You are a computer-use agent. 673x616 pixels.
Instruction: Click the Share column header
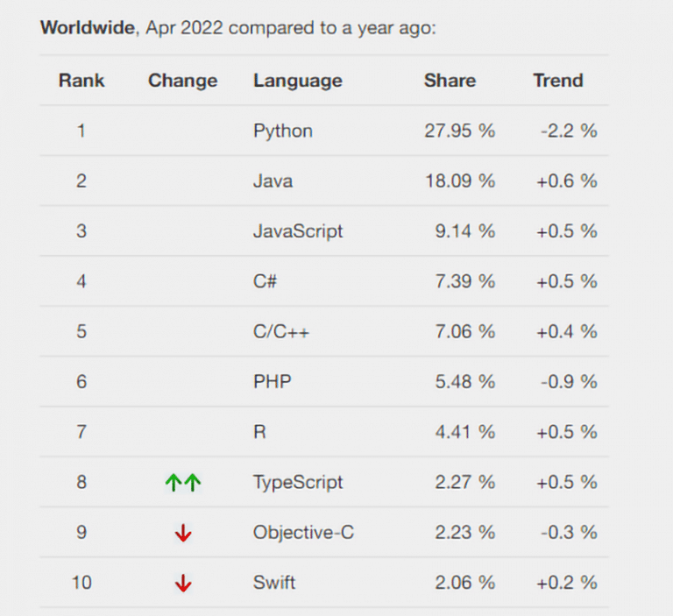tap(450, 81)
